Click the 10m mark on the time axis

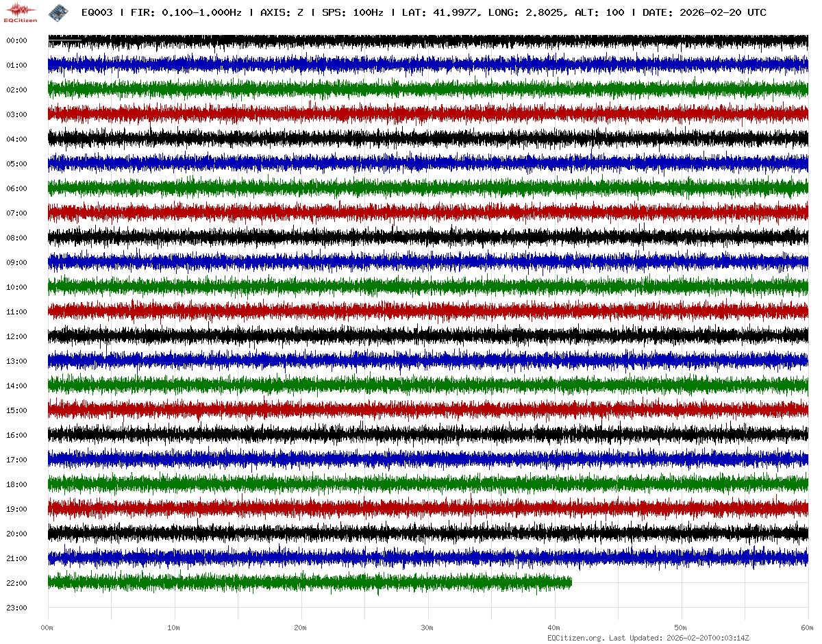(174, 628)
